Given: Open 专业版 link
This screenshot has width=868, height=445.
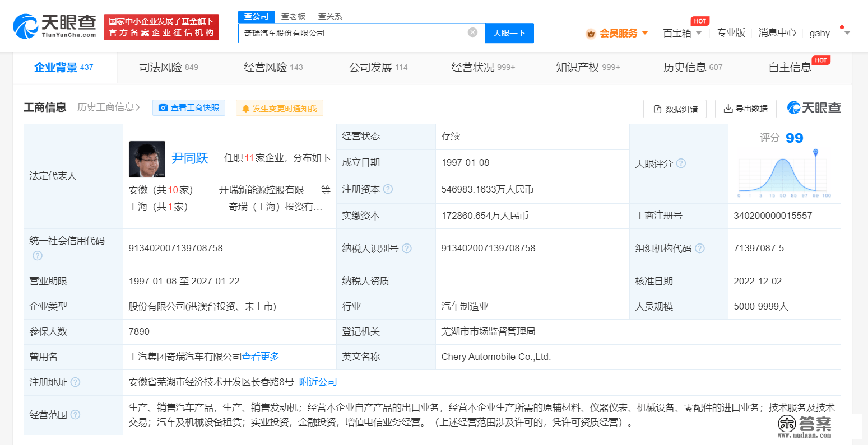Looking at the screenshot, I should [731, 32].
